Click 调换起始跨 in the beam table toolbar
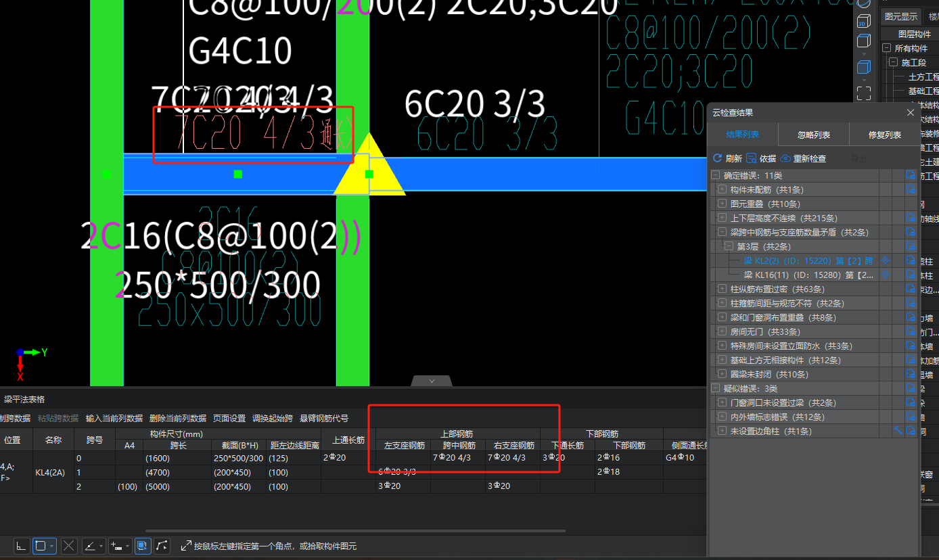Viewport: 939px width, 560px height. pyautogui.click(x=273, y=418)
